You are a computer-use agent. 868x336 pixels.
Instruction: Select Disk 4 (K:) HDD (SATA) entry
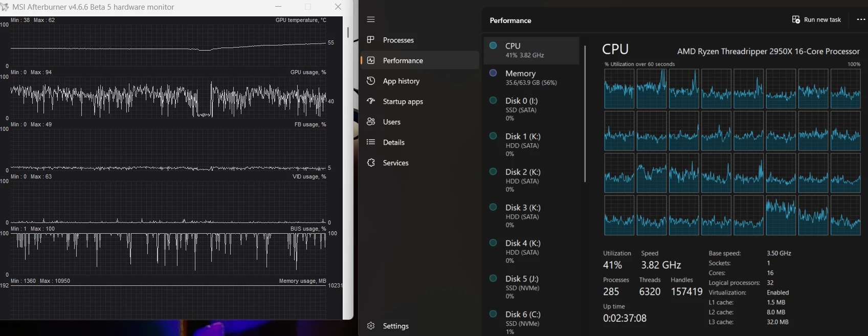pyautogui.click(x=531, y=251)
